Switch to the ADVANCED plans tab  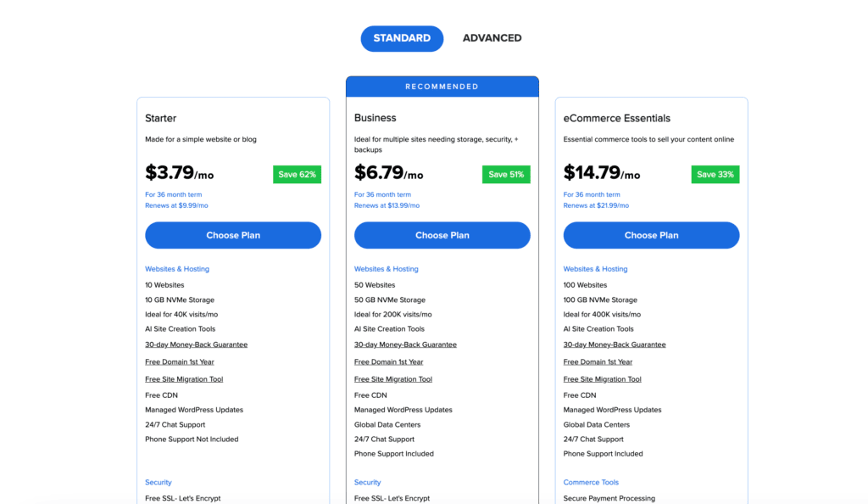pyautogui.click(x=492, y=38)
